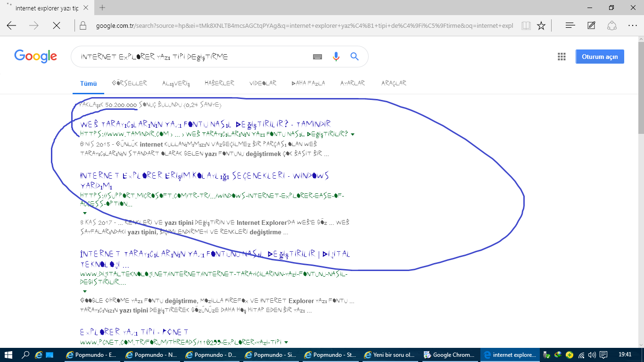This screenshot has height=362, width=644.
Task: View site security lock info
Action: click(83, 25)
